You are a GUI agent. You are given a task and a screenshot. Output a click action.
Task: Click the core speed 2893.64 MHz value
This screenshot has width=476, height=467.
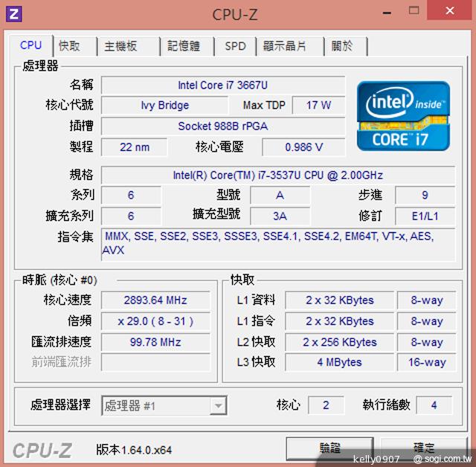coord(155,300)
